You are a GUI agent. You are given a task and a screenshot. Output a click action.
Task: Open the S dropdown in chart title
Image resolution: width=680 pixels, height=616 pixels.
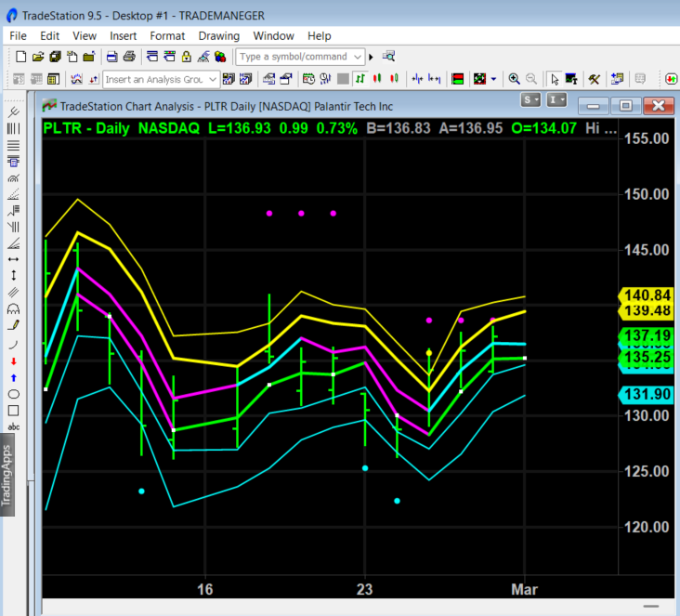[x=530, y=100]
